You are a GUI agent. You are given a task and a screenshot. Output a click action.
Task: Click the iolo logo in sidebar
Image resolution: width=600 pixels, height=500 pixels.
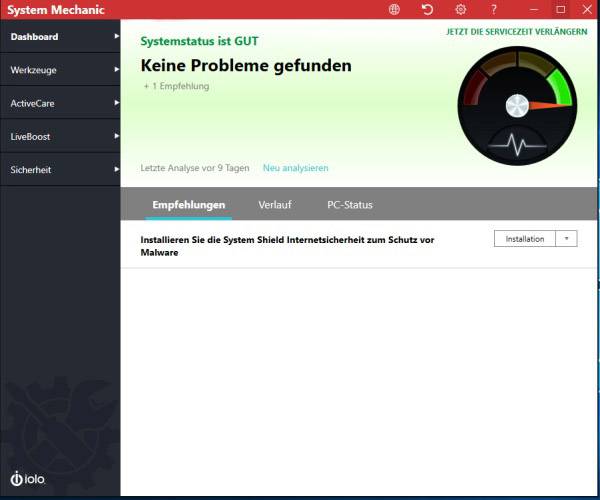[28, 479]
